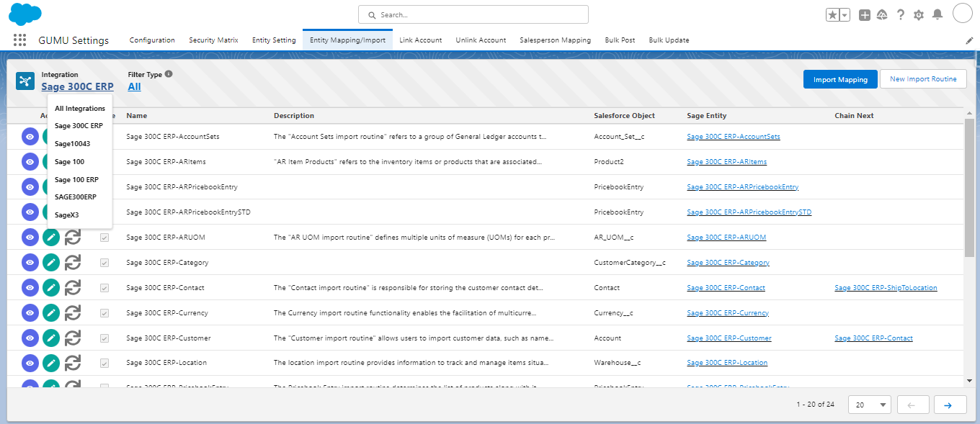Switch to the Entity Setting tab
Viewport: 980px width, 424px height.
coord(274,40)
